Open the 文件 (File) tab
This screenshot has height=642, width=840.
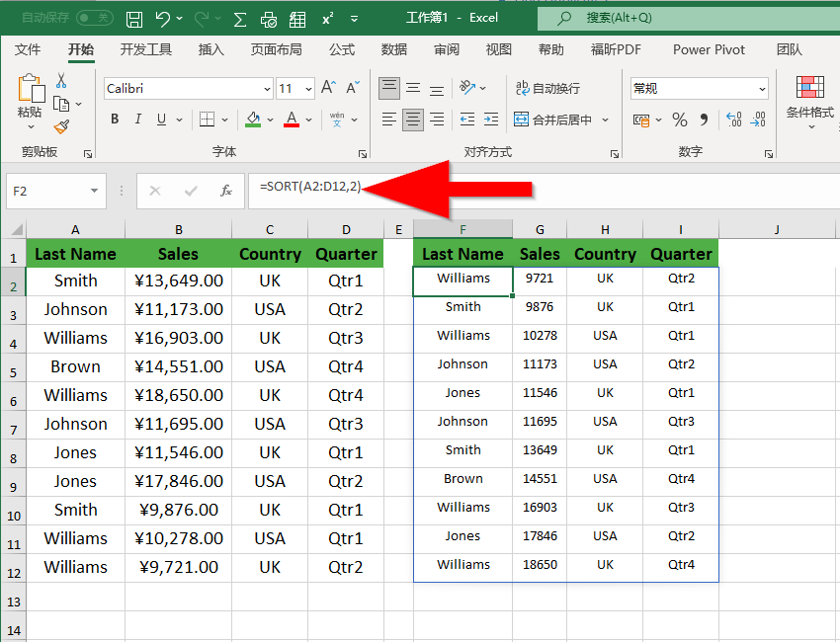point(28,49)
